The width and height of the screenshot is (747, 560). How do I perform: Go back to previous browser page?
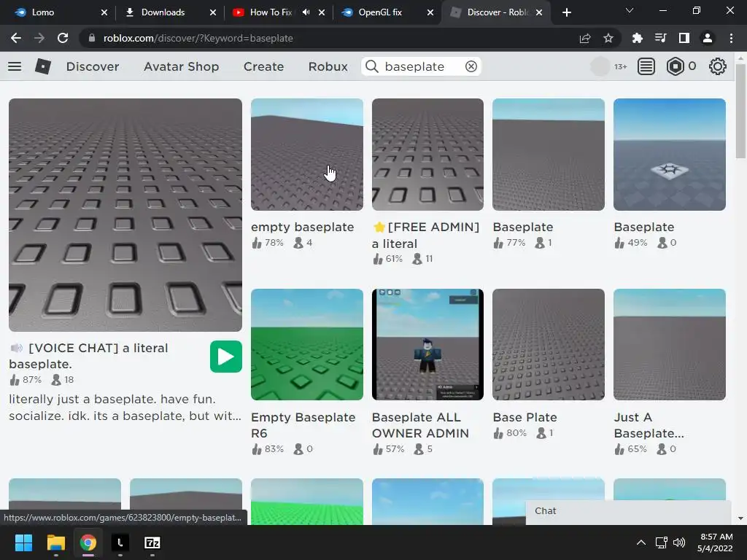point(16,38)
